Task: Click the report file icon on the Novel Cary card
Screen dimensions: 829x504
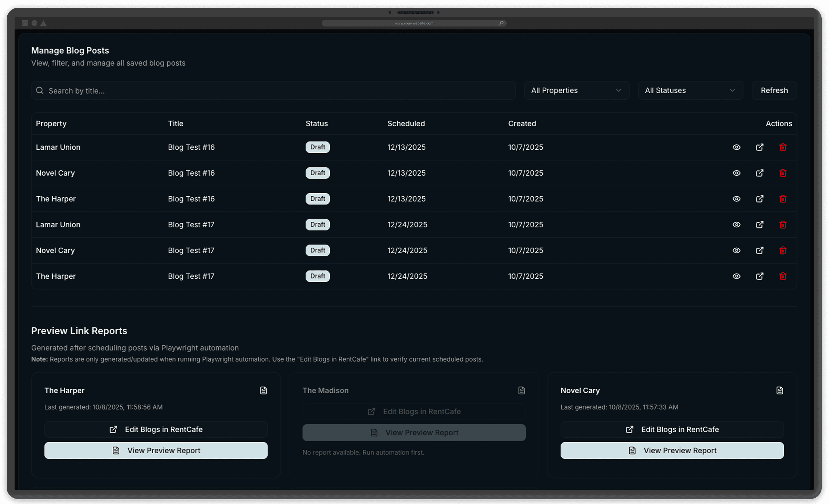Action: 780,390
